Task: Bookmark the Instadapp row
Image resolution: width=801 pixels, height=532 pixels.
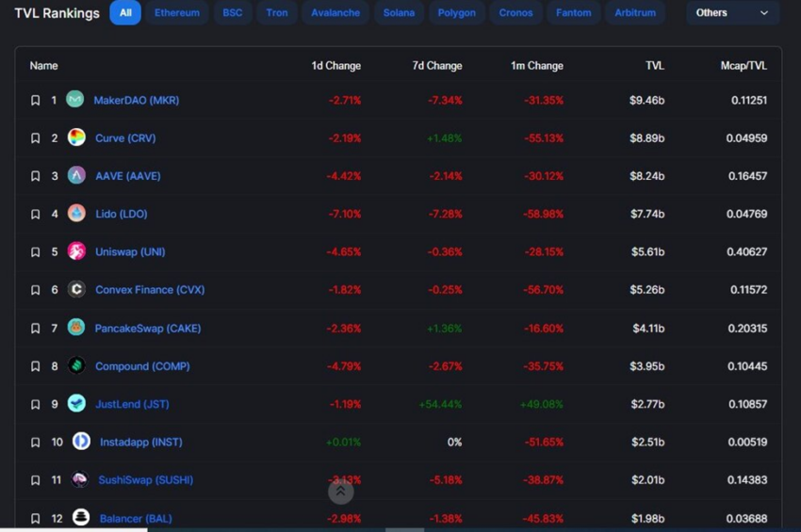Action: click(35, 443)
